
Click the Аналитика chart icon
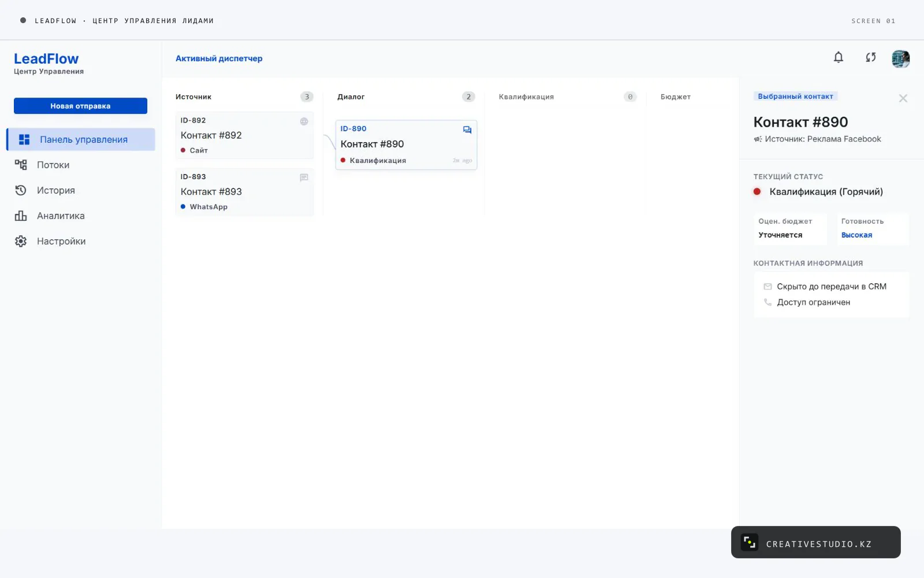[x=21, y=216]
